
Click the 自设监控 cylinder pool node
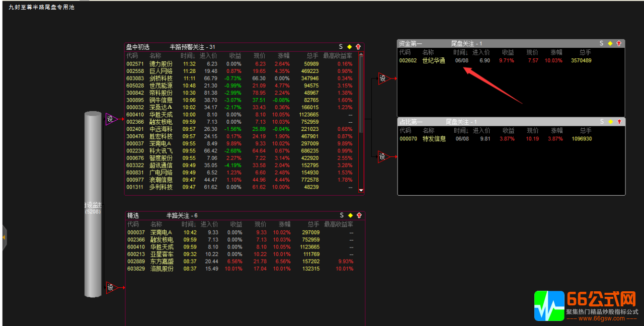93,205
